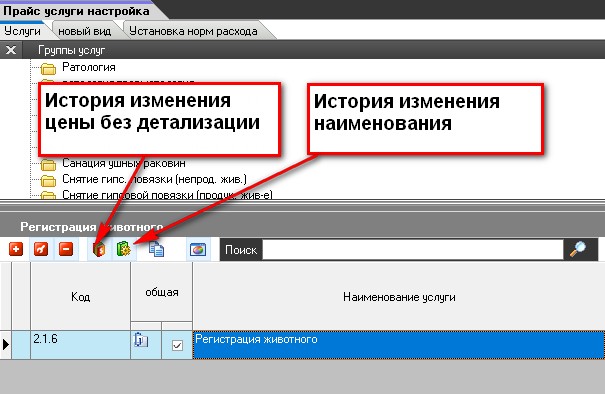605x394 pixels.
Task: Select the Ратология tree group
Action: point(89,67)
